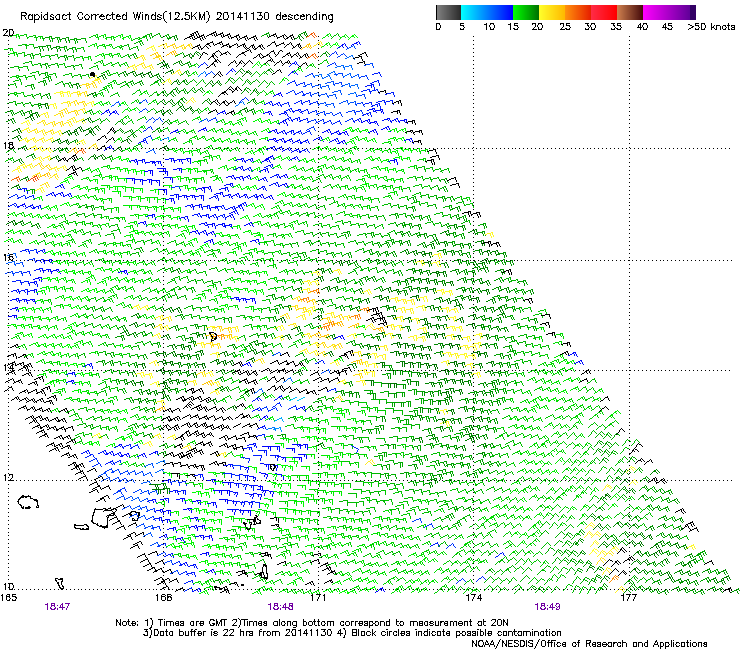Click the longitude label '174'

(473, 598)
